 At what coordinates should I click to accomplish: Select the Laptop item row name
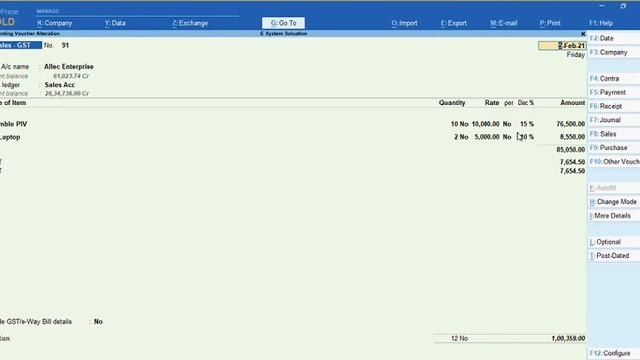[x=10, y=137]
